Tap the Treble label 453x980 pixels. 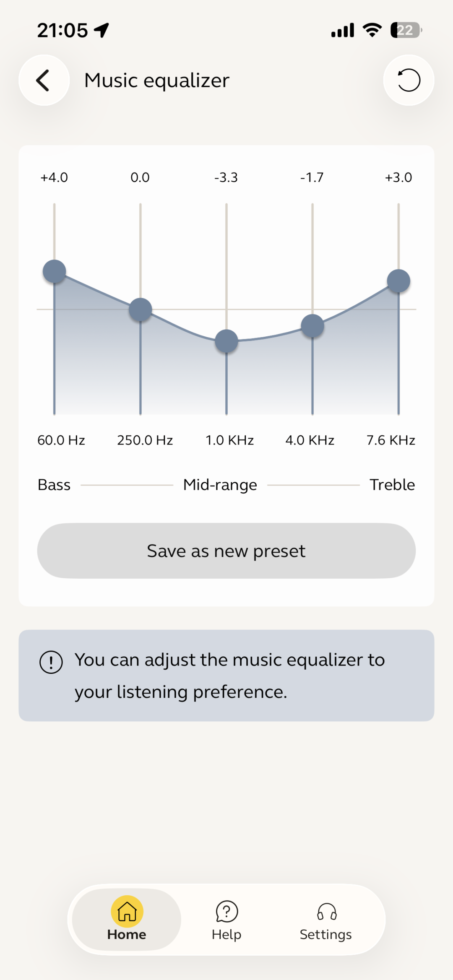coord(392,485)
